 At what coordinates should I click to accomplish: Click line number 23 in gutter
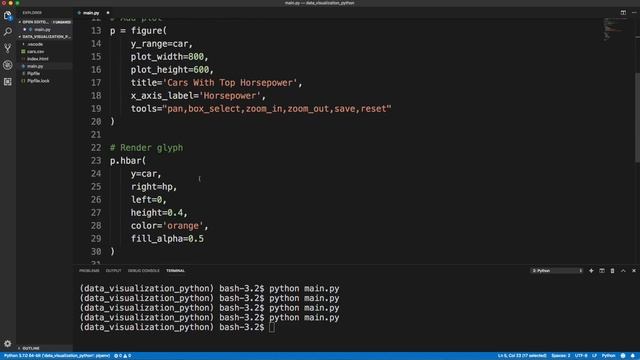pos(96,161)
